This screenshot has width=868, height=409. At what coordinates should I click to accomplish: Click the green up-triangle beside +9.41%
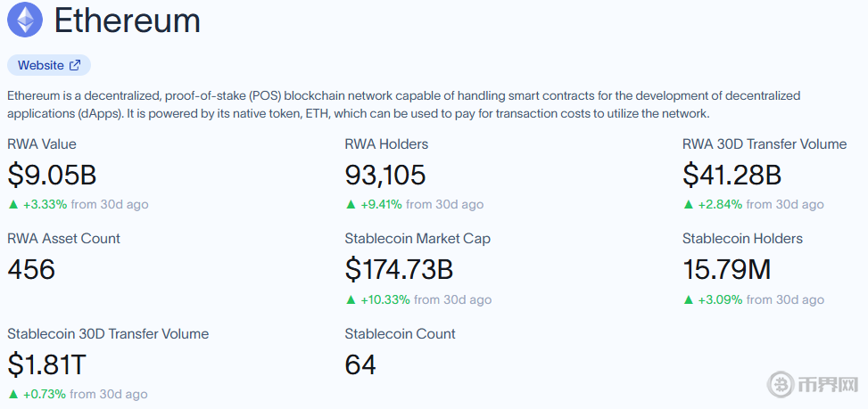tap(351, 205)
